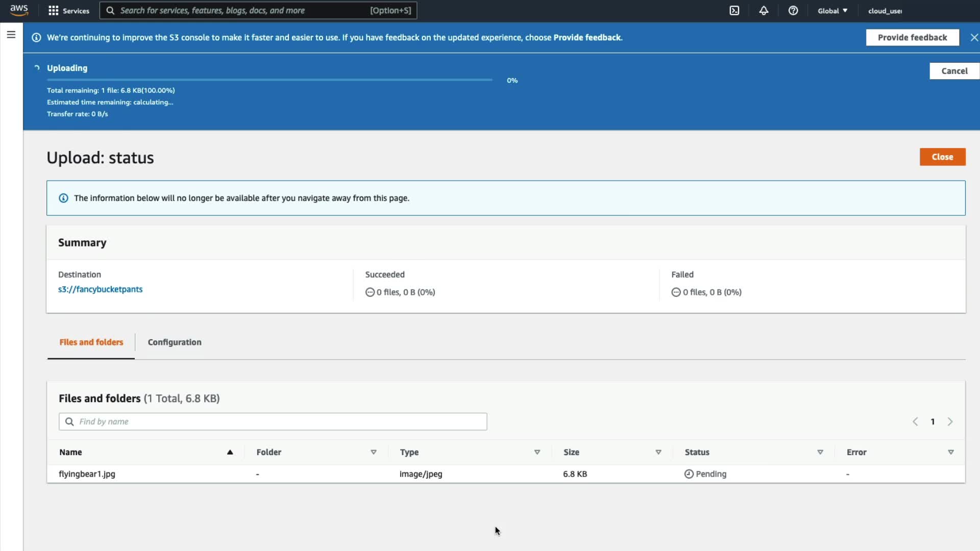Viewport: 980px width, 551px height.
Task: Sort by the Folder column arrow
Action: pyautogui.click(x=374, y=452)
